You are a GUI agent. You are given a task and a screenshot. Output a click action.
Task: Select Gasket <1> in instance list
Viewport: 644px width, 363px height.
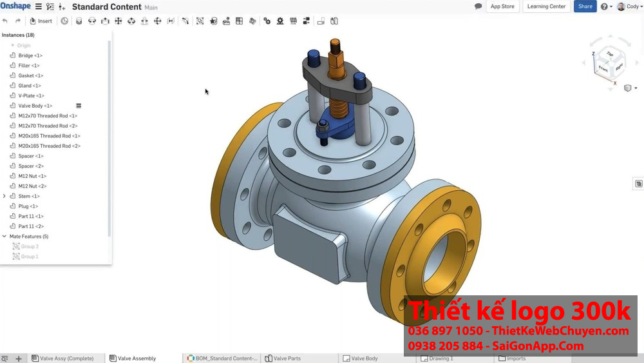[30, 75]
